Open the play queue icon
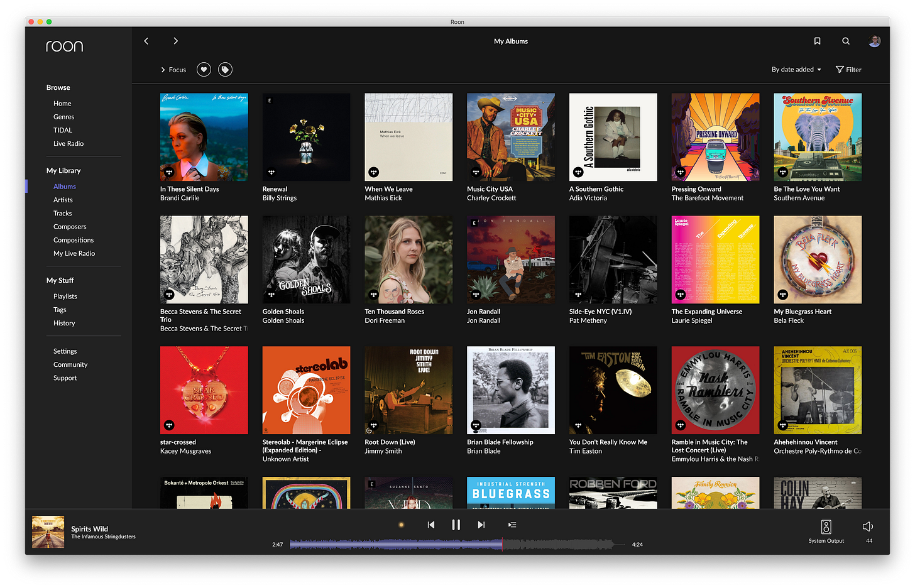 pos(512,525)
